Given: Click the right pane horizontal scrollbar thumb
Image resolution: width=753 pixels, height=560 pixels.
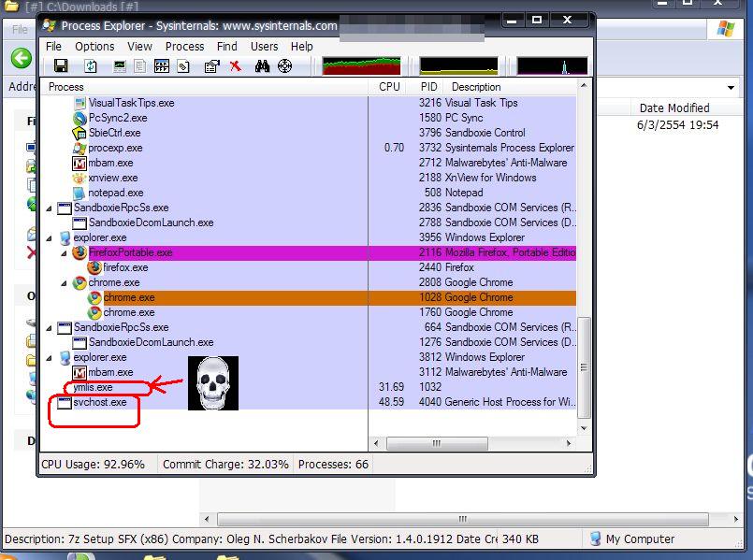Looking at the screenshot, I should [437, 443].
